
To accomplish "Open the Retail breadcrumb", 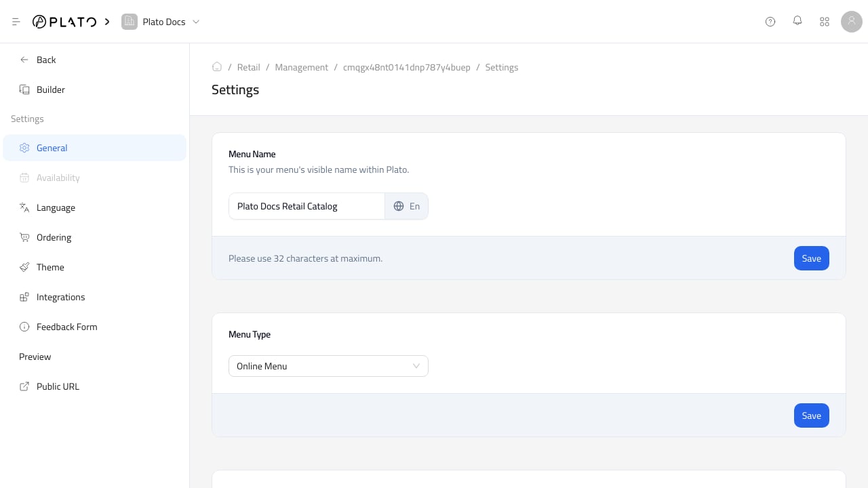I will coord(249,67).
